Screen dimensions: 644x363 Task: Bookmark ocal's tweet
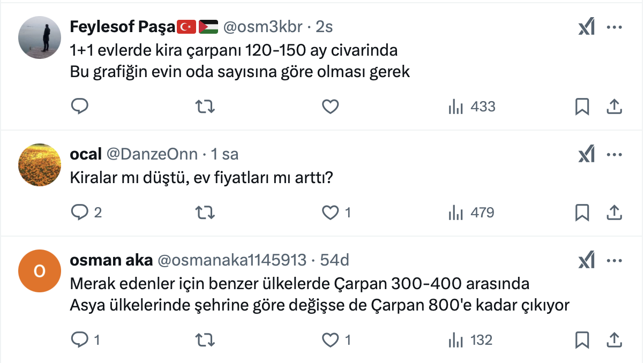tap(582, 213)
